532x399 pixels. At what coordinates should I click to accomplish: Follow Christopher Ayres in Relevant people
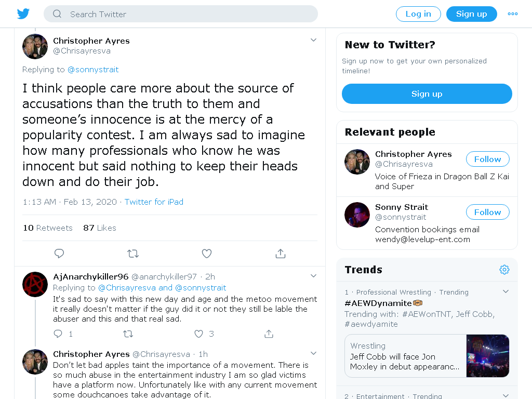click(487, 159)
